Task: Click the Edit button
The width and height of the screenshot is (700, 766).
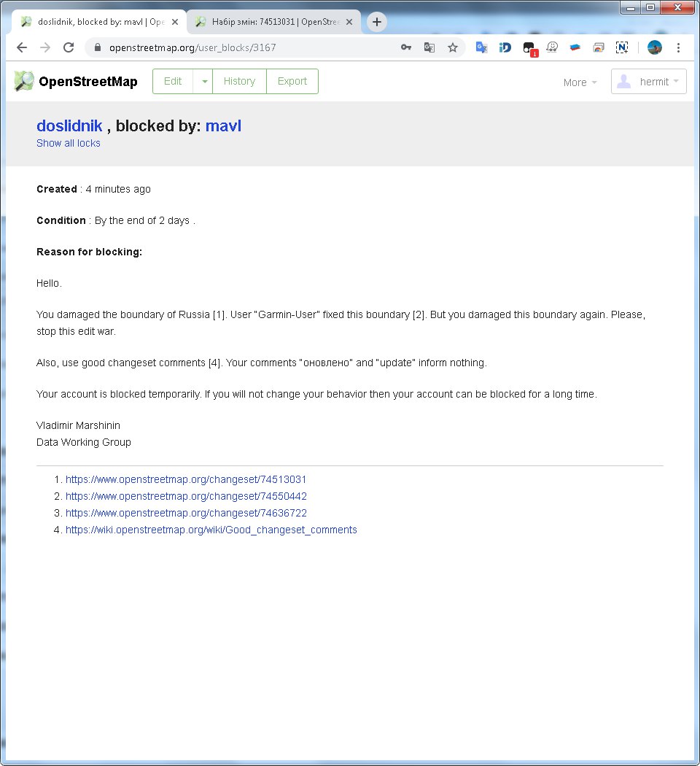Action: tap(173, 81)
